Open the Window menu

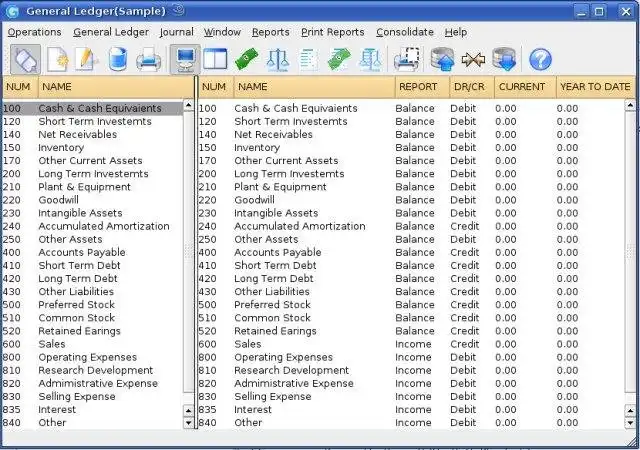(222, 32)
